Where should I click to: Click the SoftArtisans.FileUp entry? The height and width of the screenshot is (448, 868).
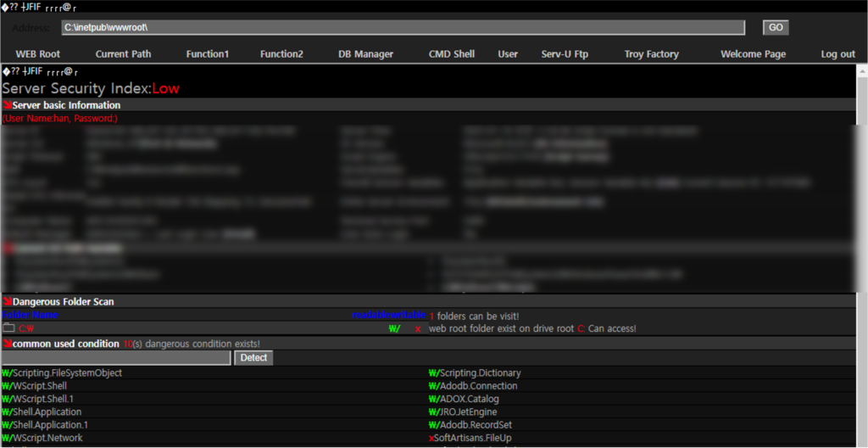coord(472,438)
